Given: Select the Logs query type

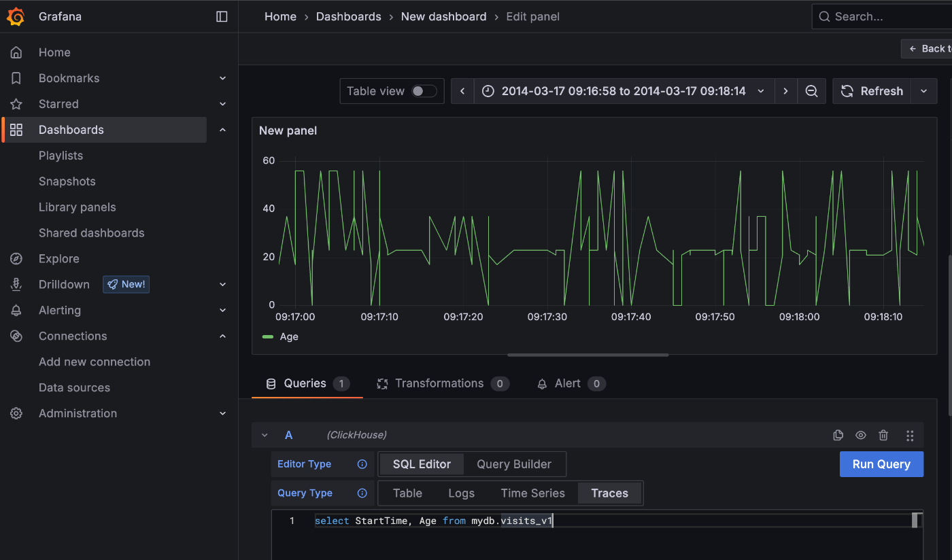Looking at the screenshot, I should tap(462, 493).
